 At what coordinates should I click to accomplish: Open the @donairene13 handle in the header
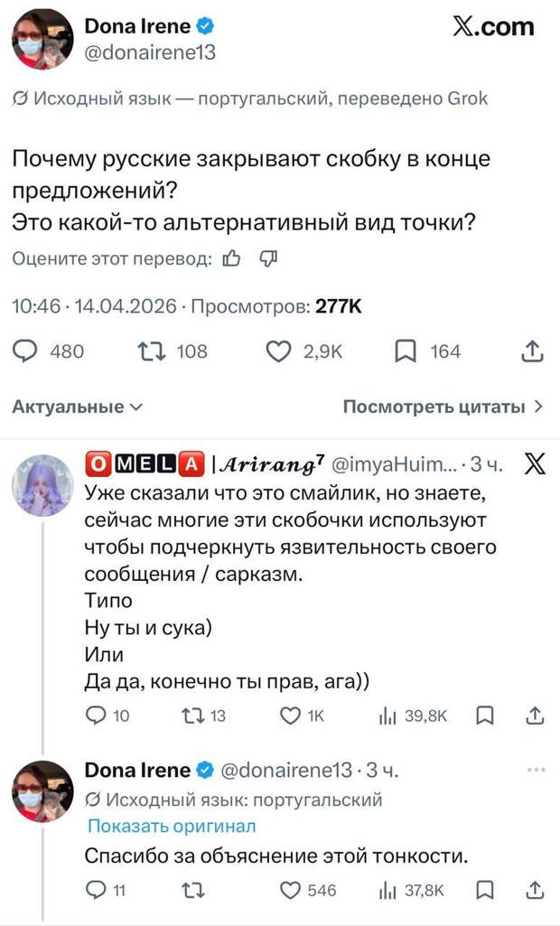pyautogui.click(x=149, y=53)
